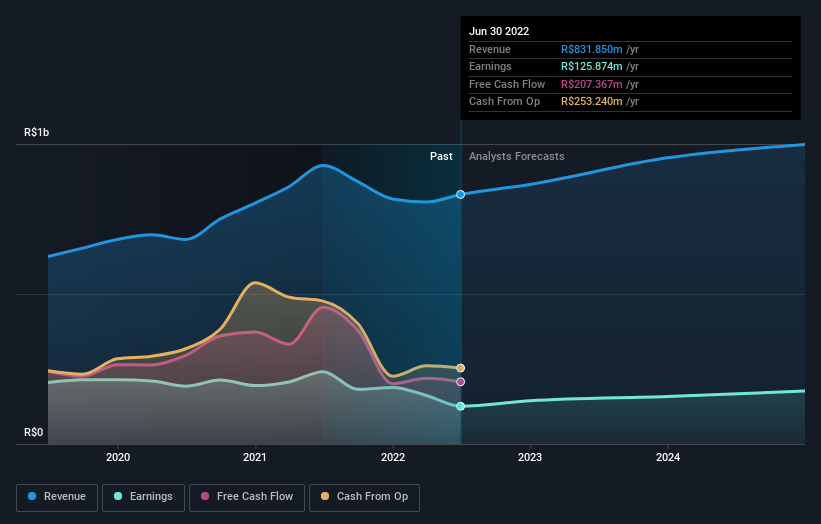Click the 2021 x-axis label
Screen dimensions: 821x524
point(255,457)
